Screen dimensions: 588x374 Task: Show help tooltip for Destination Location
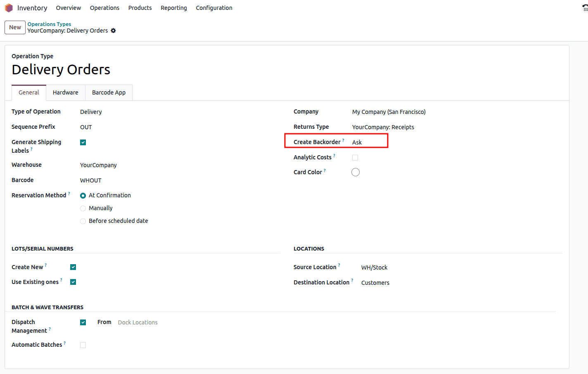tap(352, 280)
